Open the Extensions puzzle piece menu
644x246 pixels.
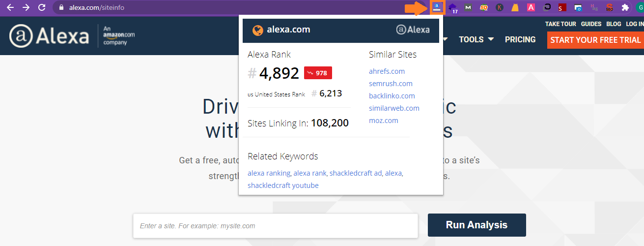click(x=625, y=7)
